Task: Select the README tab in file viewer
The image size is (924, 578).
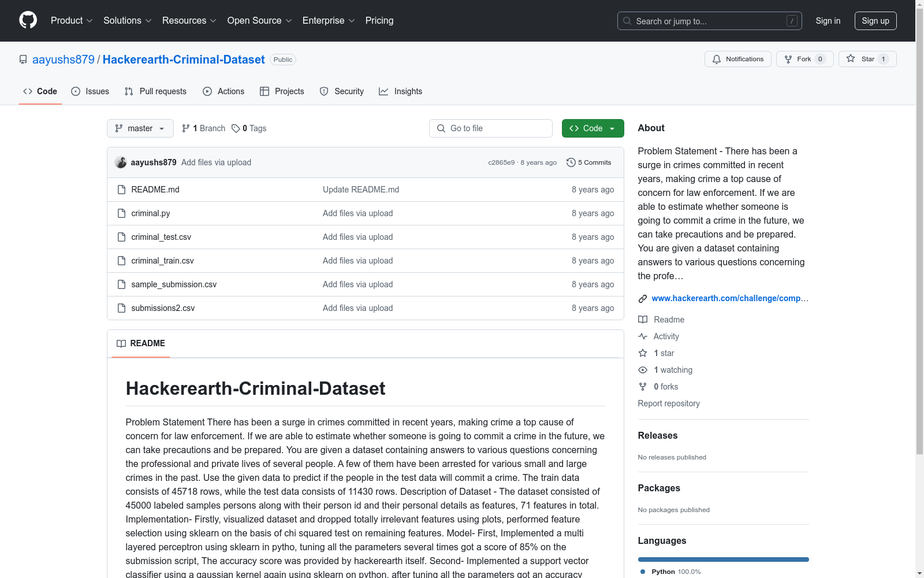Action: click(141, 343)
